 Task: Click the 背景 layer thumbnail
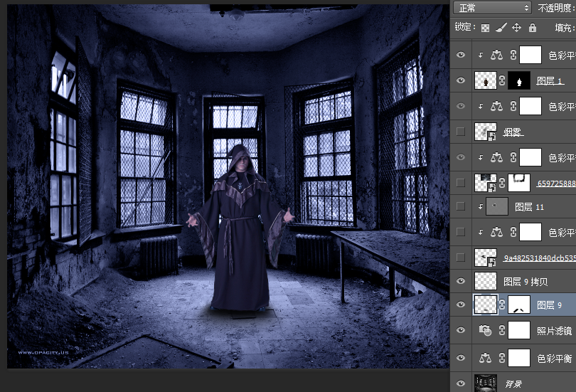(486, 383)
